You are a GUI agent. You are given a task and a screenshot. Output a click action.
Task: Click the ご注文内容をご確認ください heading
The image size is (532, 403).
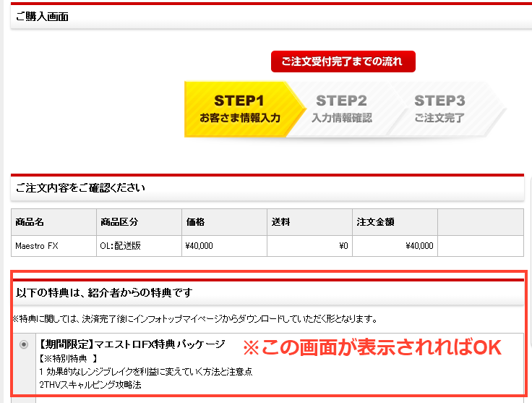point(80,187)
